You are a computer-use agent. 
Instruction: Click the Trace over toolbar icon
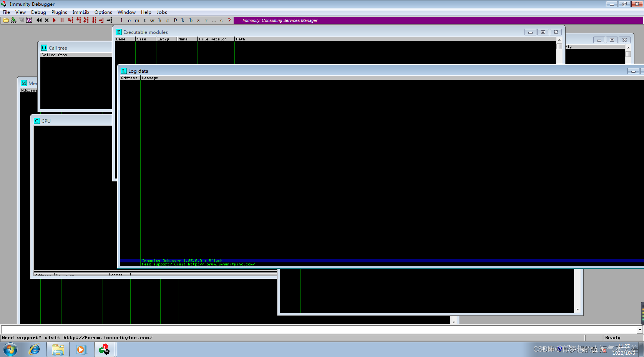coord(94,20)
